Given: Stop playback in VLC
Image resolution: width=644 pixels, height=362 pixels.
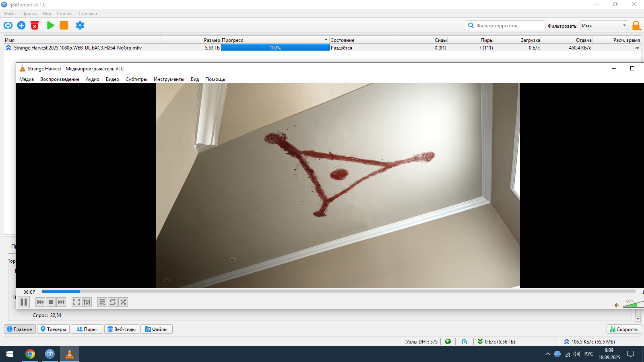Looking at the screenshot, I should click(51, 302).
